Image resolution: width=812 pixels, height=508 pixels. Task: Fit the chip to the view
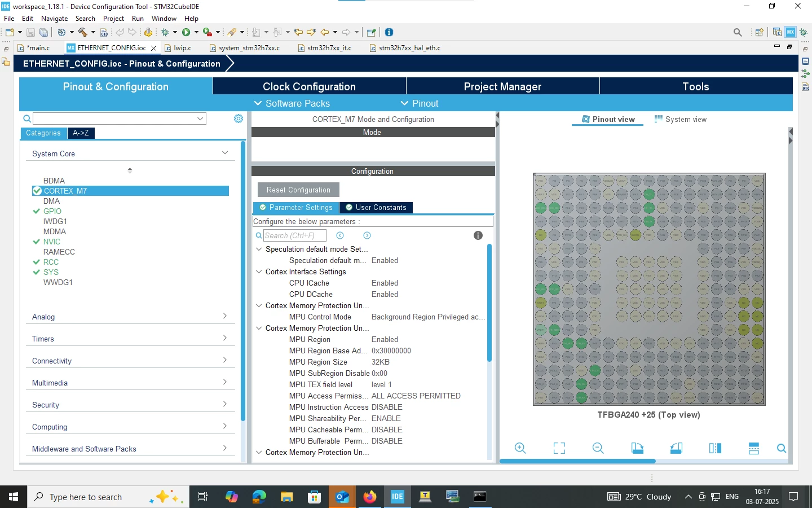[x=559, y=448]
